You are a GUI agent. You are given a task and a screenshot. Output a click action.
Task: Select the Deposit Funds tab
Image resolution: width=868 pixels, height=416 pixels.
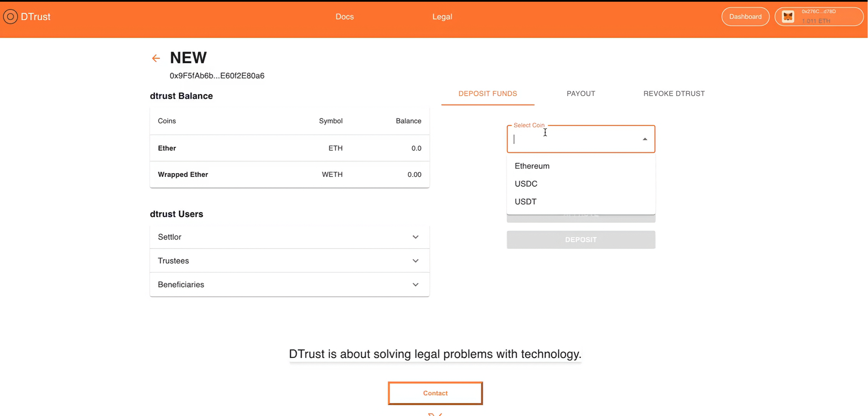point(487,94)
